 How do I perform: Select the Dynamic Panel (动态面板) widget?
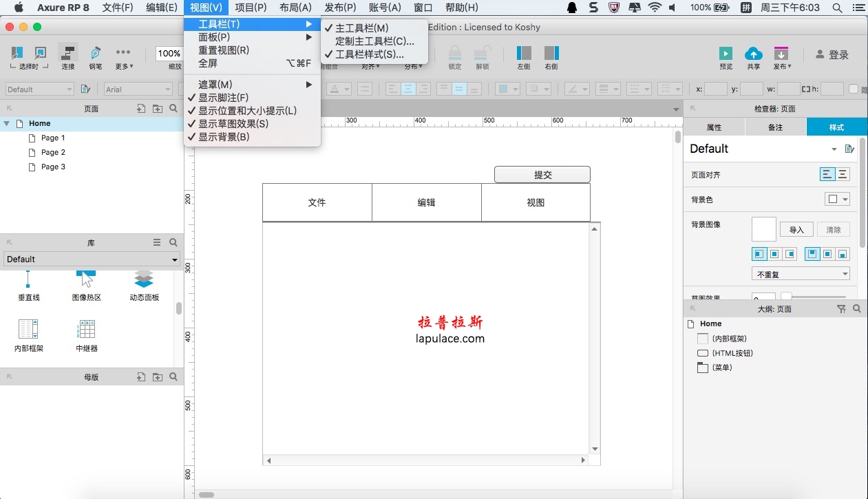click(144, 279)
